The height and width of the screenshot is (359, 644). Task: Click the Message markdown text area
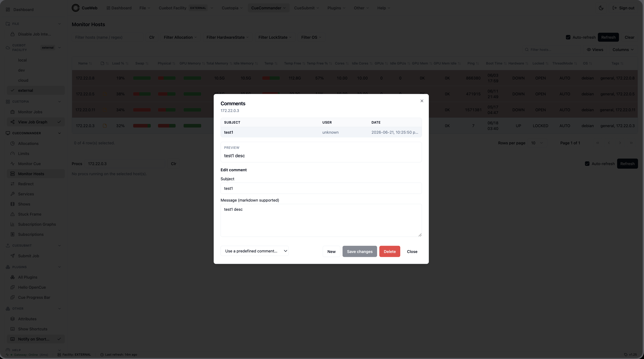click(x=321, y=220)
